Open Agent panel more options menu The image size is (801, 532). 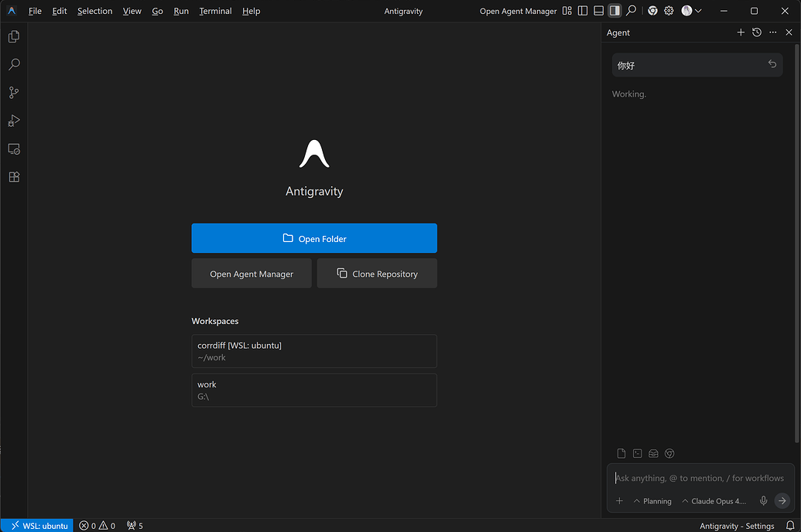coord(773,32)
